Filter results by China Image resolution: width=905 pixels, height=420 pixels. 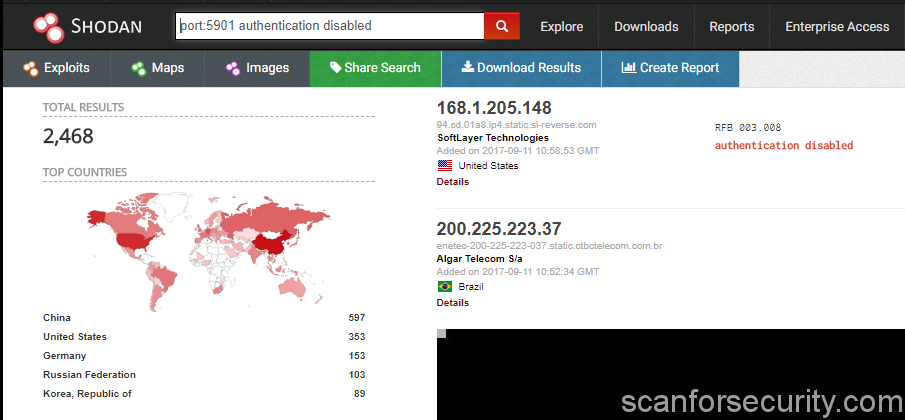57,317
